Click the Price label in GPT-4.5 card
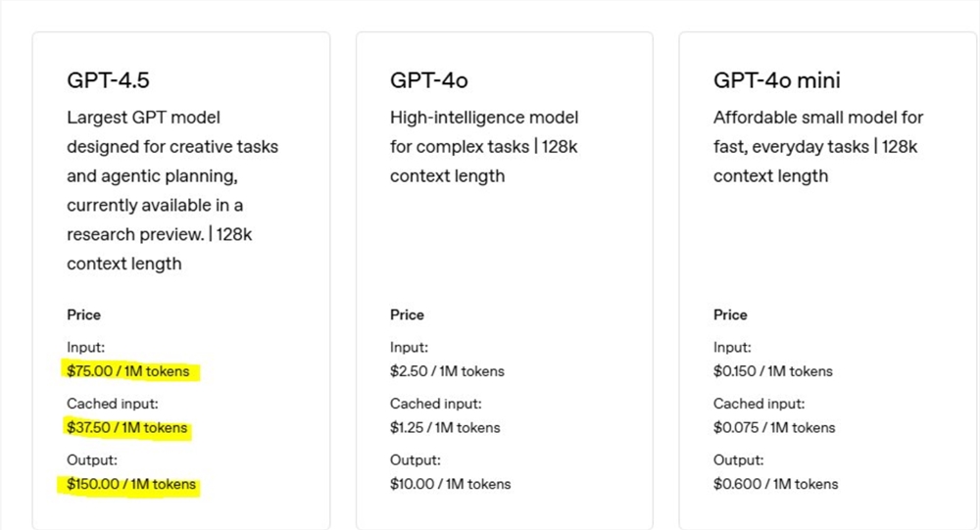Viewport: 980px width, 530px height. pyautogui.click(x=83, y=315)
